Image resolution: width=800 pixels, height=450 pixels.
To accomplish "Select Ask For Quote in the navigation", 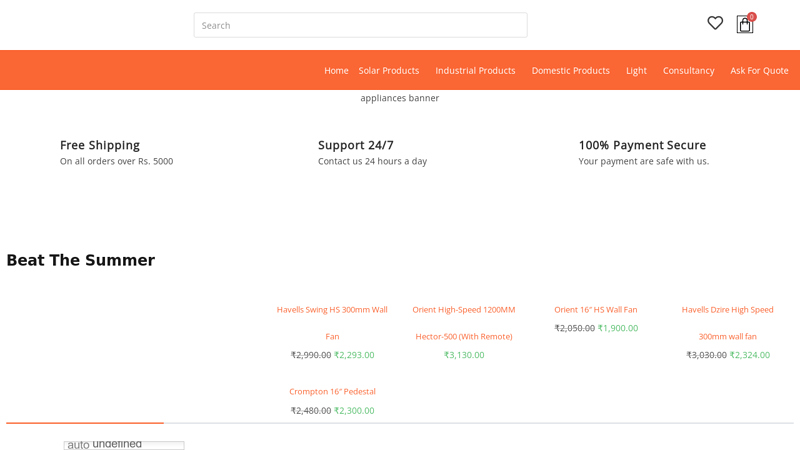I will tap(759, 70).
